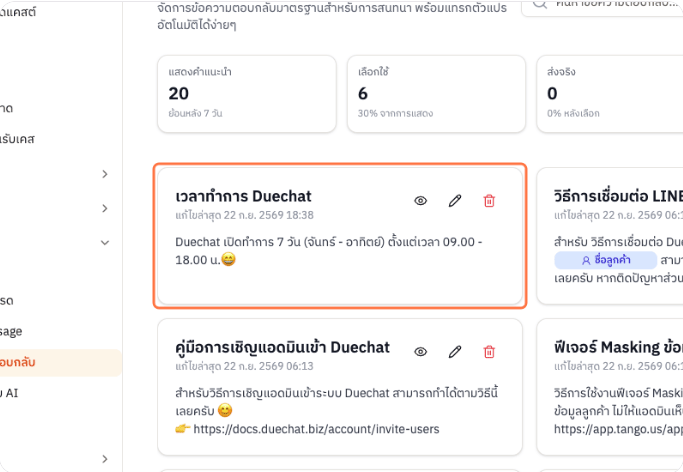Edit the เวลาทำการ Duechat reply with pencil icon
683x472 pixels.
pyautogui.click(x=455, y=201)
